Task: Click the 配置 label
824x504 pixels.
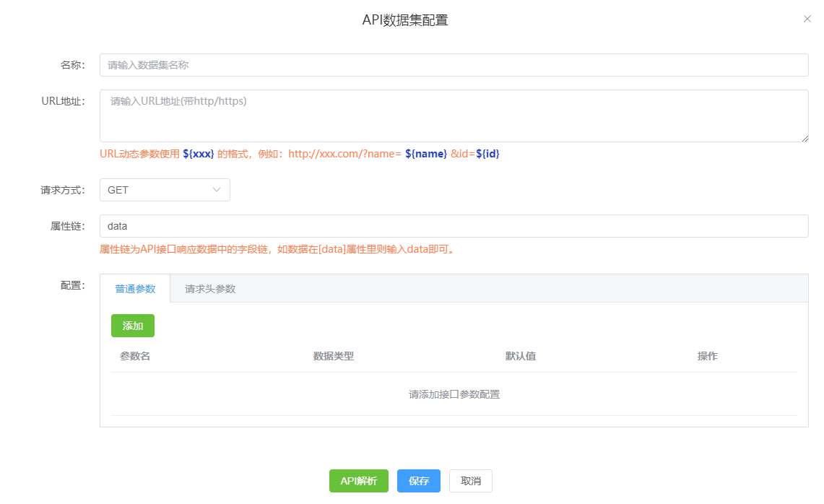Action: 72,285
